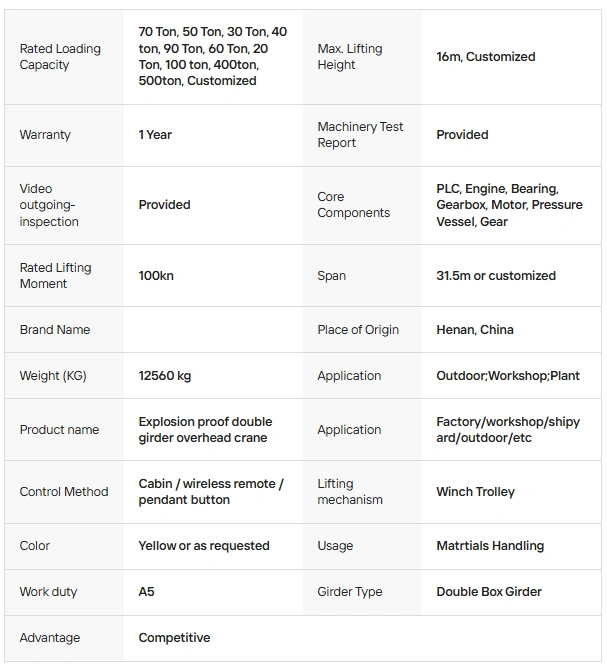This screenshot has width=607, height=668.
Task: Click the "12560 kg" weight value
Action: 165,376
